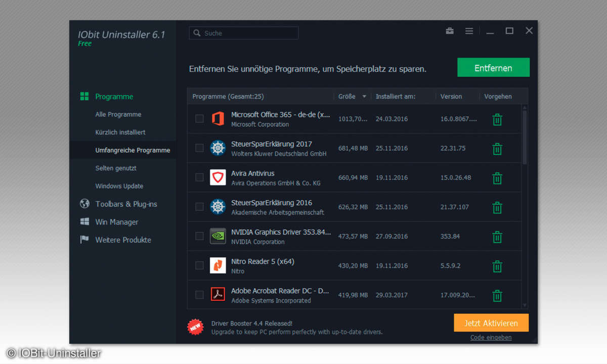Click the program list scrollbar thumb
The image size is (607, 364).
point(525,137)
